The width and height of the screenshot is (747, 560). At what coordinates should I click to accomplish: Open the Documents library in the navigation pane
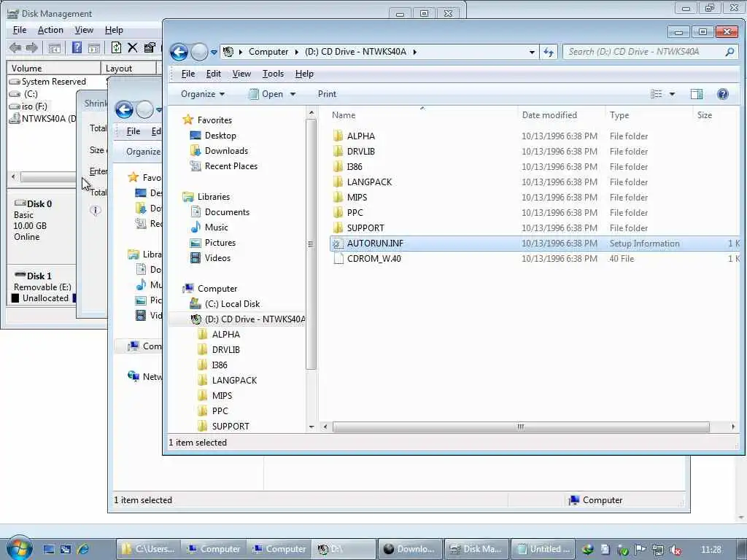pyautogui.click(x=227, y=212)
